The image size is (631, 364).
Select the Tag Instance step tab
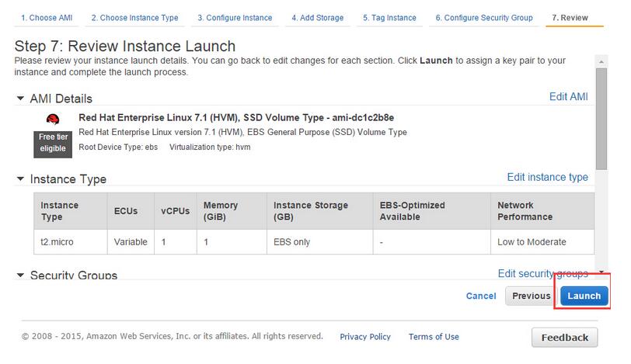pos(389,18)
